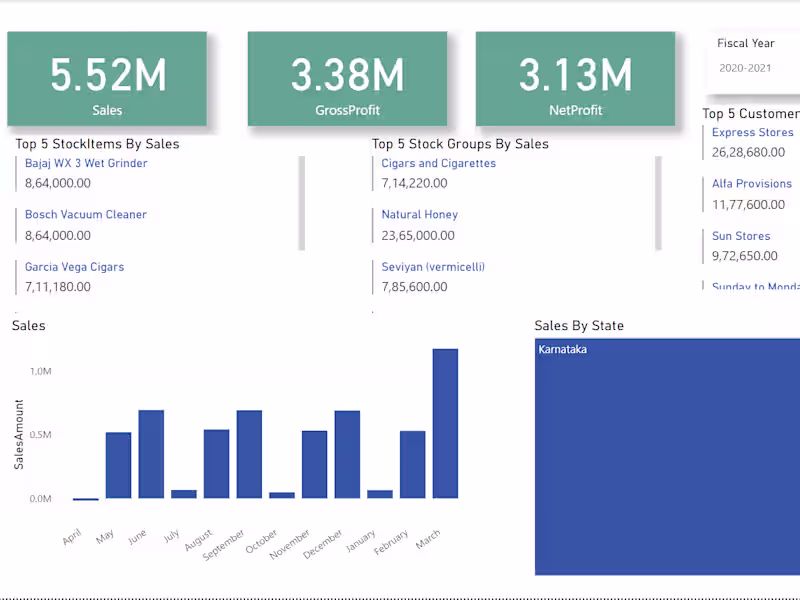Select the March sales bar
The height and width of the screenshot is (600, 800).
445,423
